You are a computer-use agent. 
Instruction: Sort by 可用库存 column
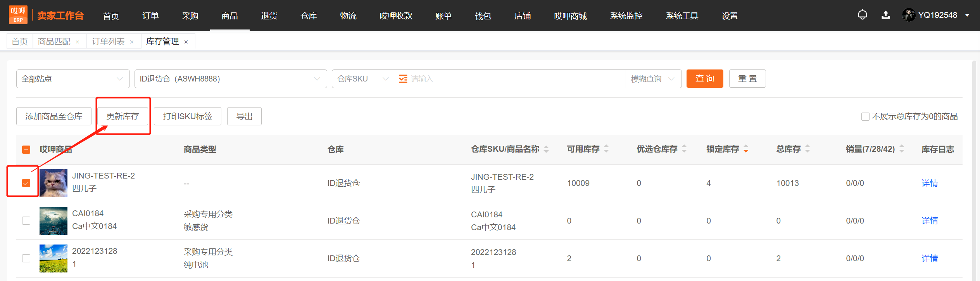[606, 149]
